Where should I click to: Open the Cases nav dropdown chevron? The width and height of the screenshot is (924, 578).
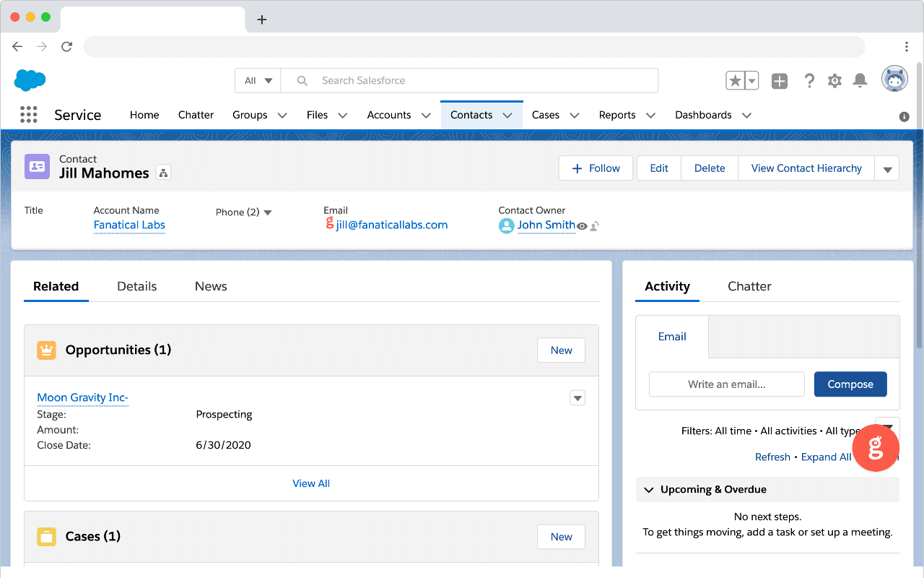pyautogui.click(x=575, y=116)
